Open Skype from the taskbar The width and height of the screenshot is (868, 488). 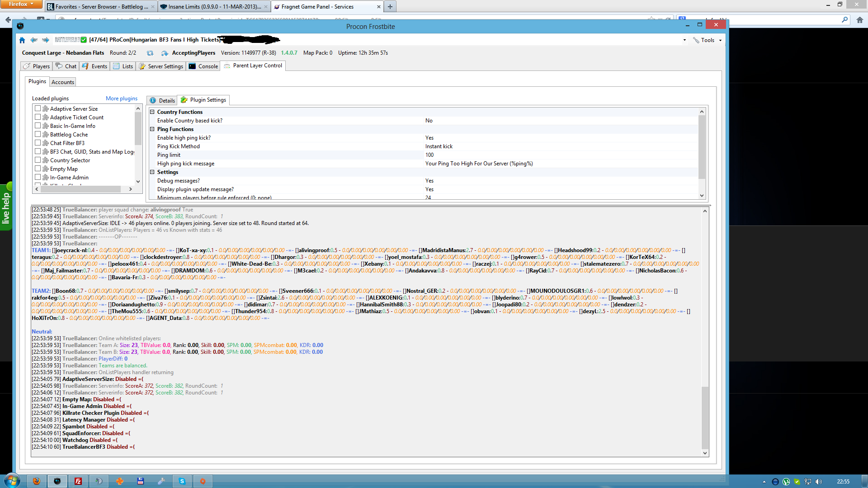182,481
